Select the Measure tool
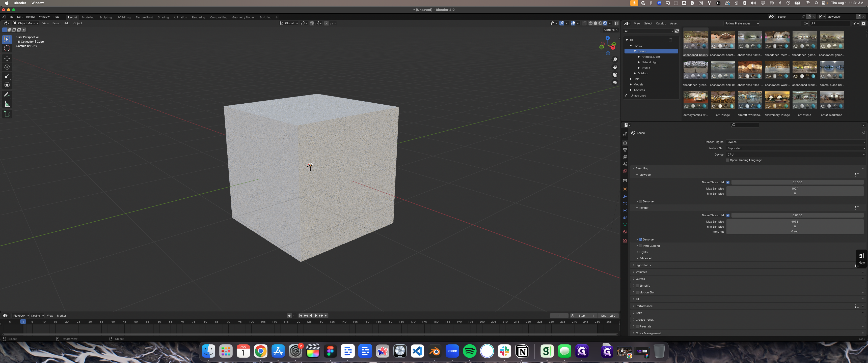This screenshot has height=363, width=868. click(7, 104)
